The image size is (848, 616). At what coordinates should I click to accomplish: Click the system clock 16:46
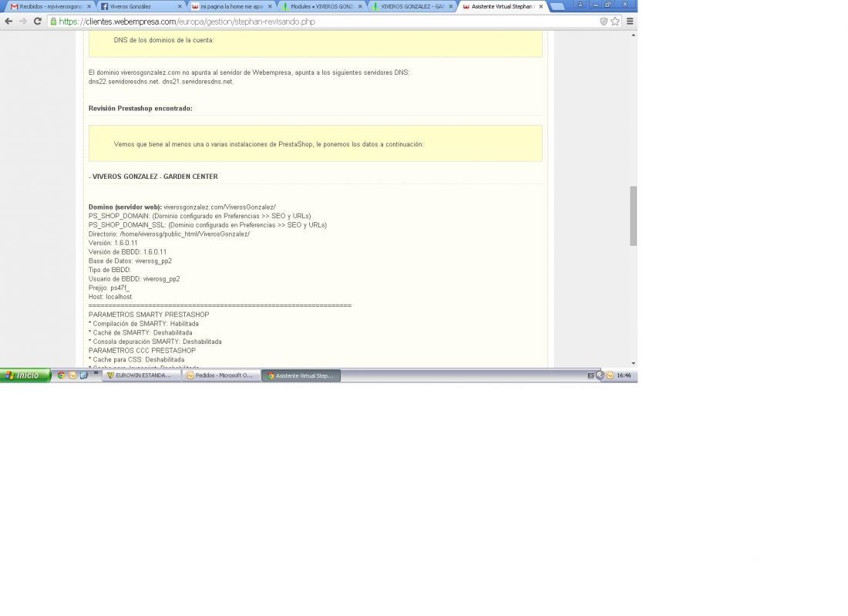click(x=624, y=375)
